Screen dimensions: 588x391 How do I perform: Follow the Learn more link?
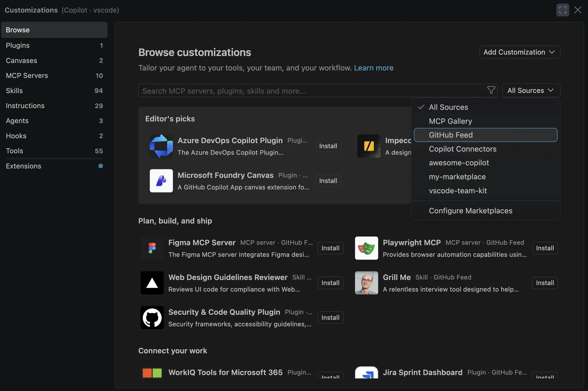tap(373, 68)
